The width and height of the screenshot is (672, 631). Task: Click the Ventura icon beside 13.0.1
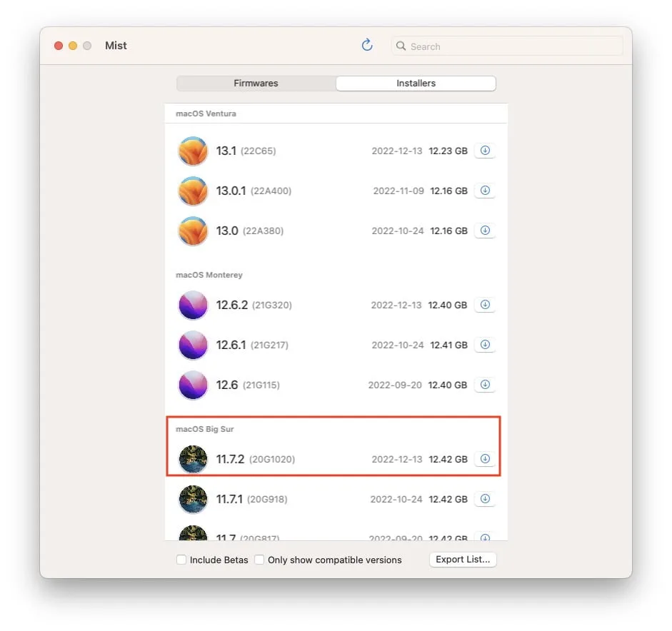pos(193,191)
